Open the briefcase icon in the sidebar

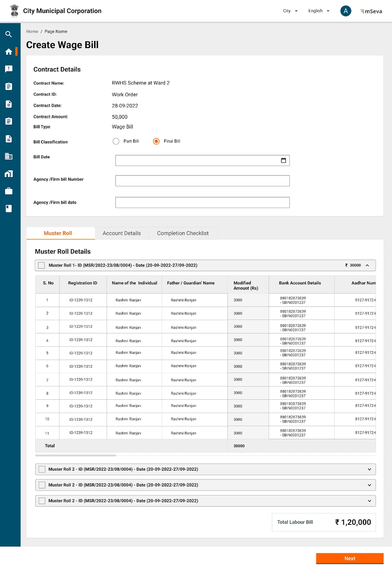point(8,191)
